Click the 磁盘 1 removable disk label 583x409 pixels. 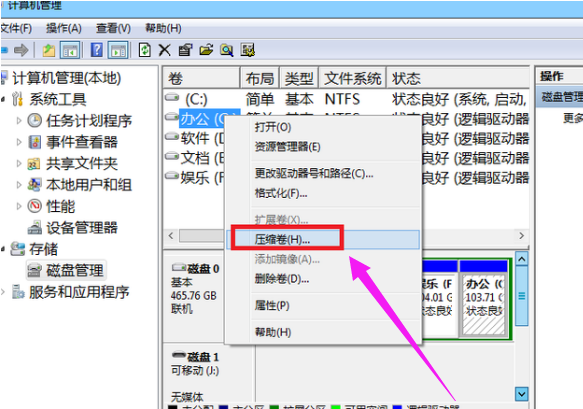click(203, 357)
